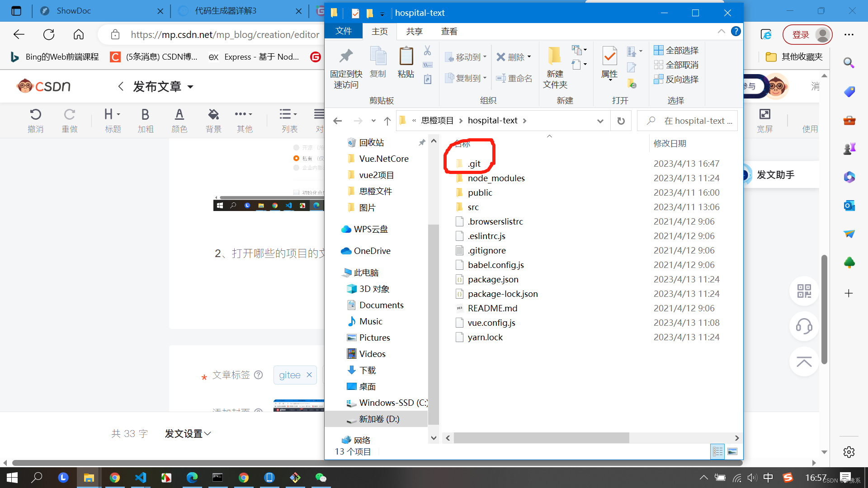
Task: Click Select all (全部选择) in ribbon
Action: 676,50
